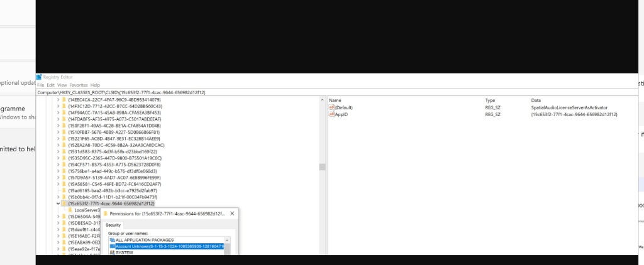Expand key {152EA2A8-70DC-4C59-8B2A-32AA3CA0DCAC}
The height and width of the screenshot is (265, 644).
pyautogui.click(x=58, y=145)
